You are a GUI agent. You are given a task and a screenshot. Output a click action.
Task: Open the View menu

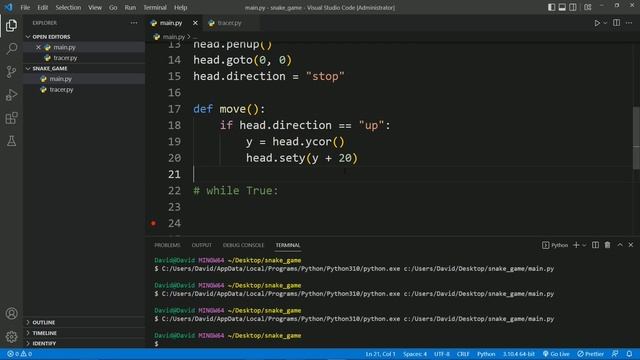[95, 7]
